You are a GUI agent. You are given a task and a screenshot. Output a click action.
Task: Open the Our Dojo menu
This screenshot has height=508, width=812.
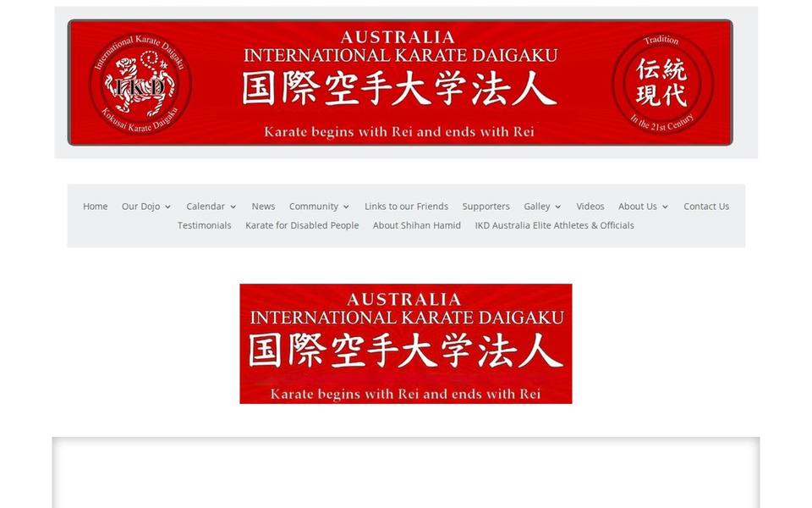[141, 207]
